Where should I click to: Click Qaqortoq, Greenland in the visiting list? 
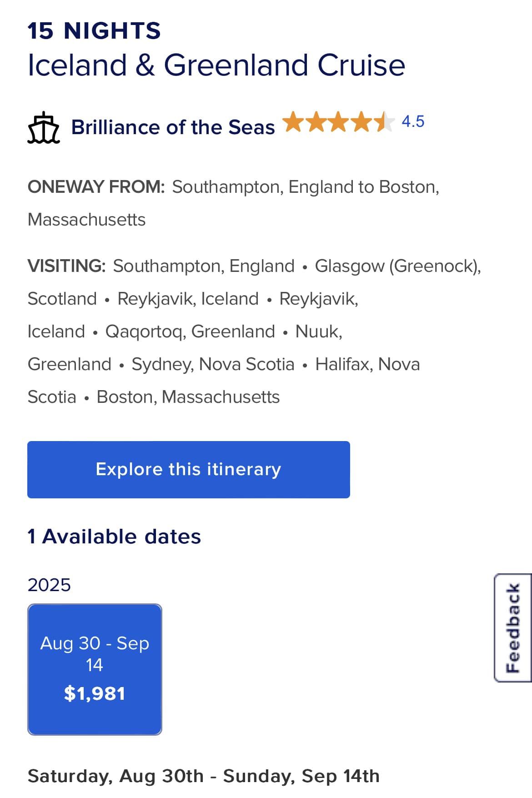pyautogui.click(x=190, y=331)
